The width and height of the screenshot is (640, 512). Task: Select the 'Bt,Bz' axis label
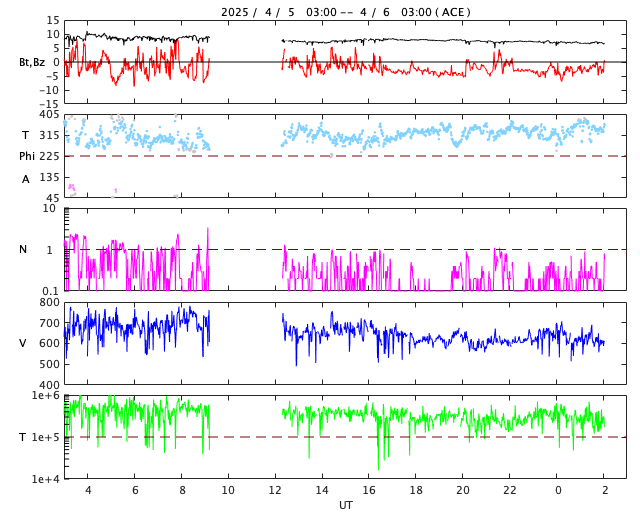32,62
